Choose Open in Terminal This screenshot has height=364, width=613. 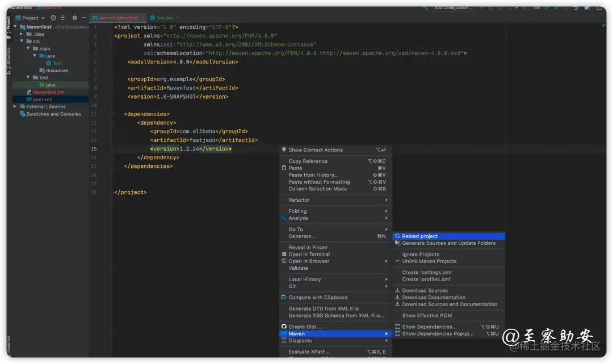point(335,255)
